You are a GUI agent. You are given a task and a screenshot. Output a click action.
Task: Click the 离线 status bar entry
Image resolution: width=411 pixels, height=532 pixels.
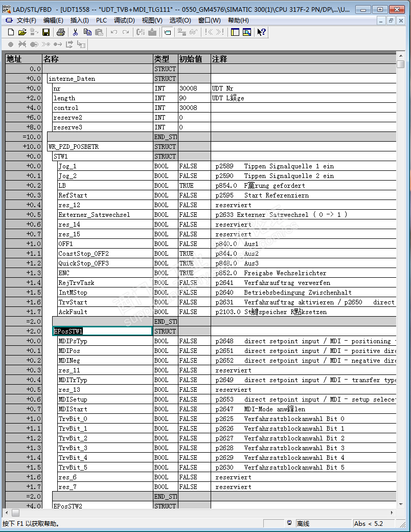pyautogui.click(x=323, y=523)
